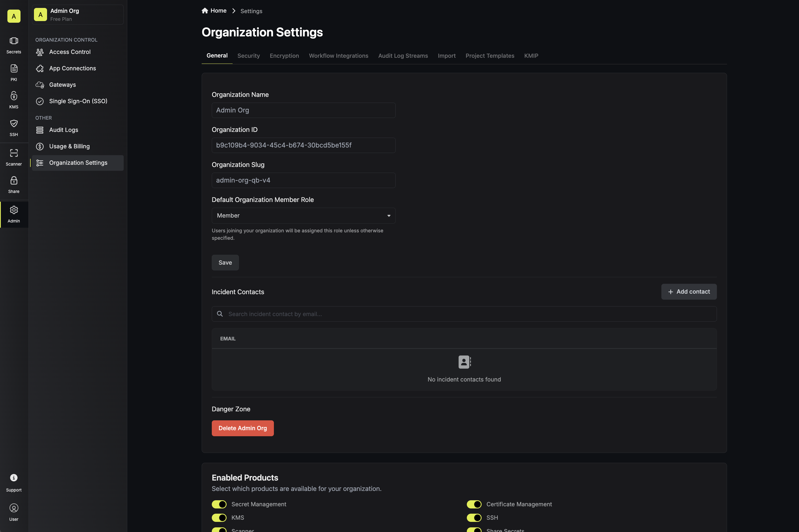Open App Connections in sidebar
Screen dimensions: 799x532
point(78,68)
